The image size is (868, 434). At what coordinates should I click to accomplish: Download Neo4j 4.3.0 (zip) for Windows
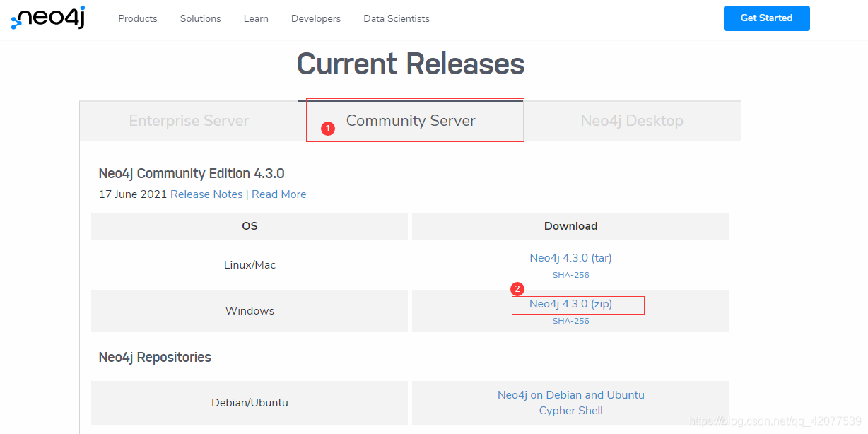click(570, 304)
